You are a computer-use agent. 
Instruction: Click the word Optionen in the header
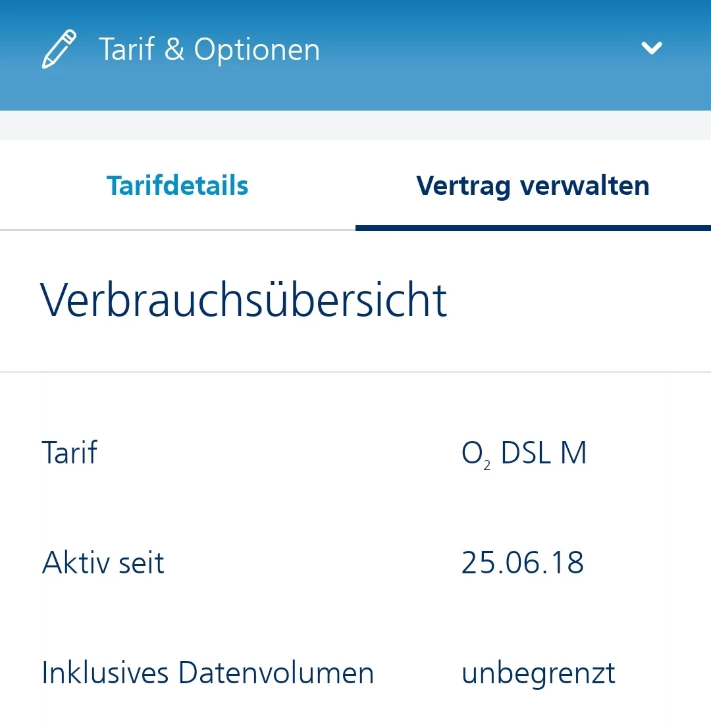pyautogui.click(x=257, y=50)
